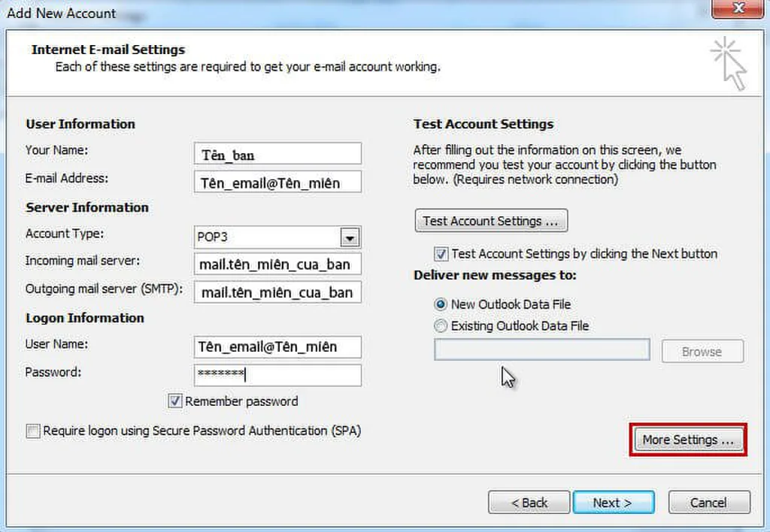Toggle the Remember password checkbox
Screen dimensions: 770x532
point(174,401)
